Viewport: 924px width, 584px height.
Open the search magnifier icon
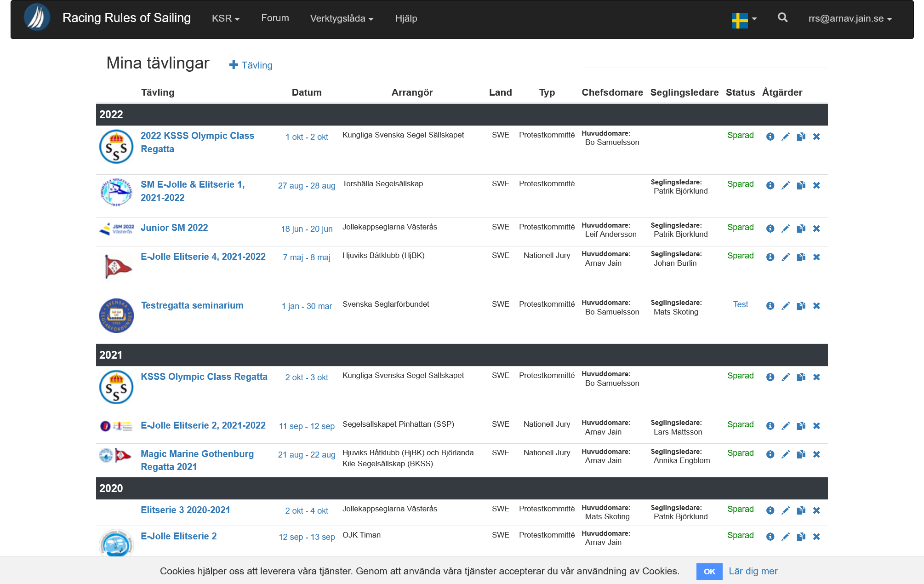[782, 18]
